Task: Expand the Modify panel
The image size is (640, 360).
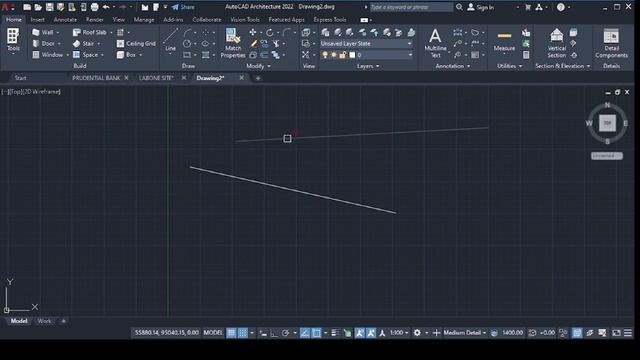Action: click(258, 66)
